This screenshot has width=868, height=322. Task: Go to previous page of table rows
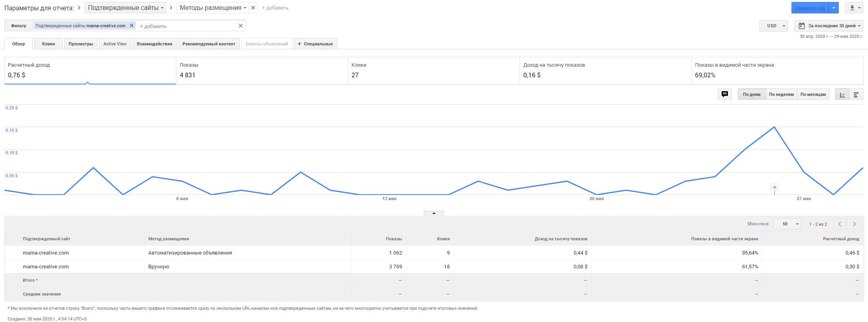click(840, 224)
